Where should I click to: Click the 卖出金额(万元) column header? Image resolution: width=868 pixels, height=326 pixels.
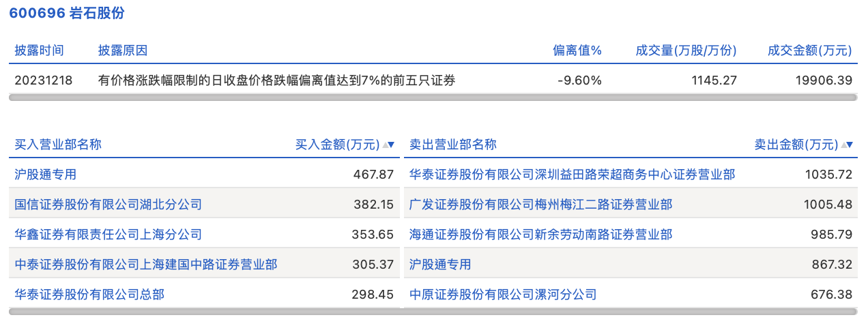click(x=796, y=145)
